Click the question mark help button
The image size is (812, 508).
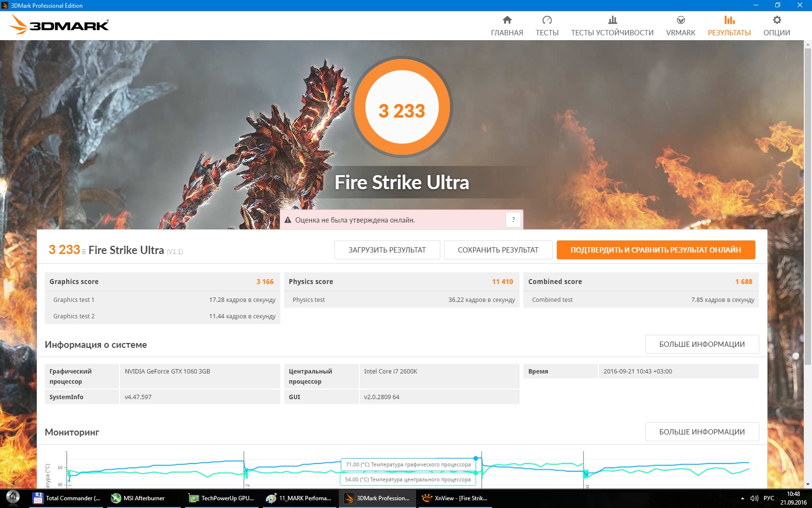point(513,220)
